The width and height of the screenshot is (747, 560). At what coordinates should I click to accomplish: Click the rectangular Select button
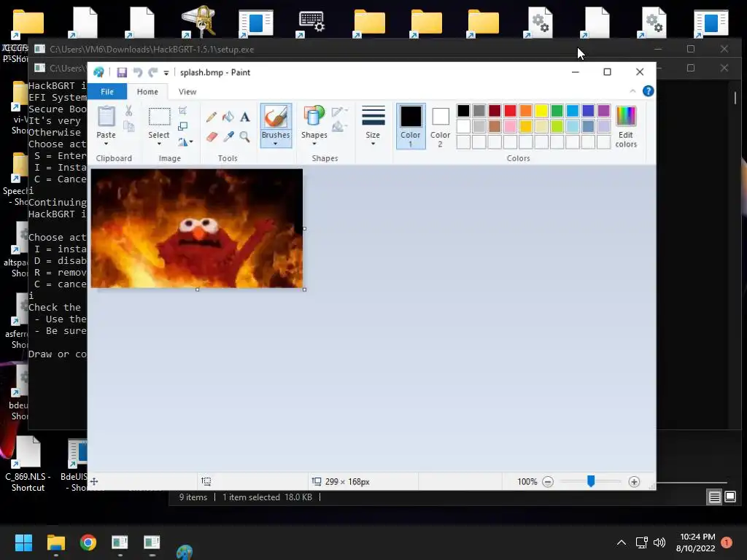(159, 117)
